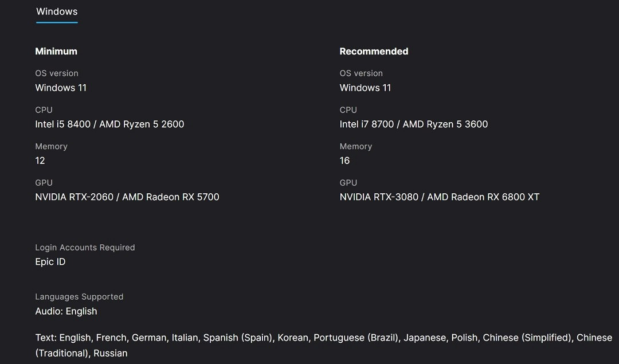Click NVIDIA RTX-2060 / AMD Radeon RX 5700 text

tap(127, 197)
